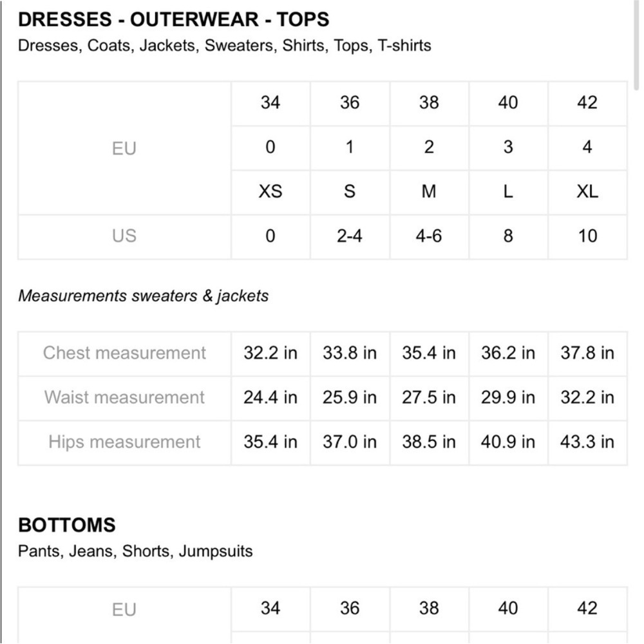This screenshot has width=644, height=644.
Task: Click waist measurement 29.9 in cell
Action: (x=508, y=397)
